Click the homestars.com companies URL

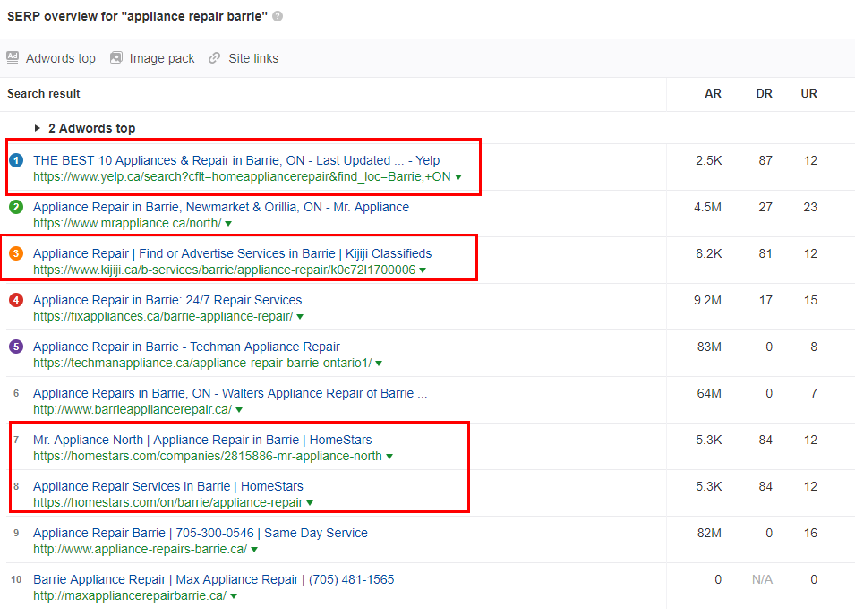(207, 457)
